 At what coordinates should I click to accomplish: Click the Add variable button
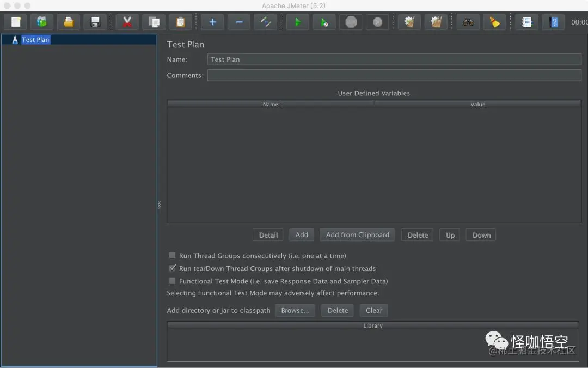coord(302,234)
